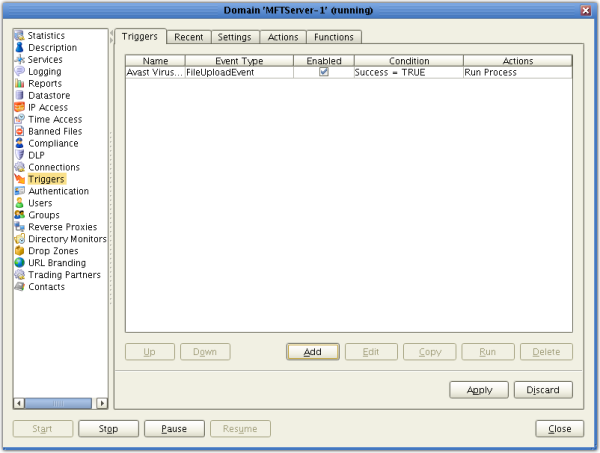
Task: Click the sidebar scrollbar left arrow
Action: pyautogui.click(x=19, y=403)
